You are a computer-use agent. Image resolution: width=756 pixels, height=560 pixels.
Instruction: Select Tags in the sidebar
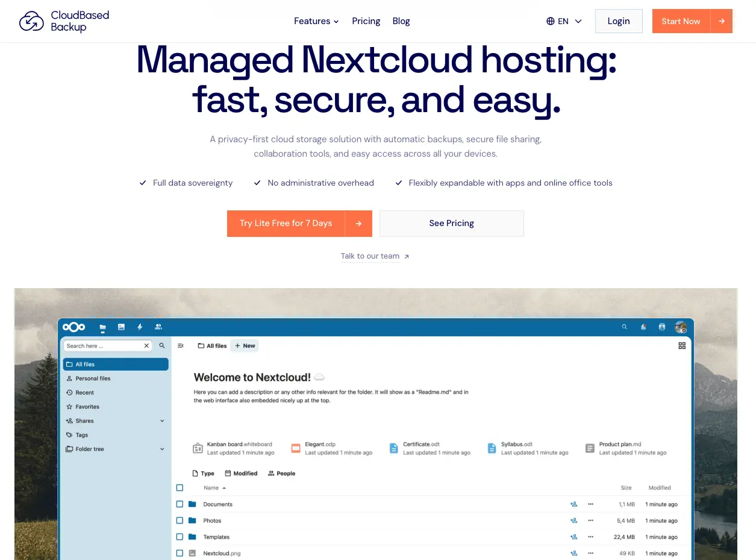coord(116,435)
